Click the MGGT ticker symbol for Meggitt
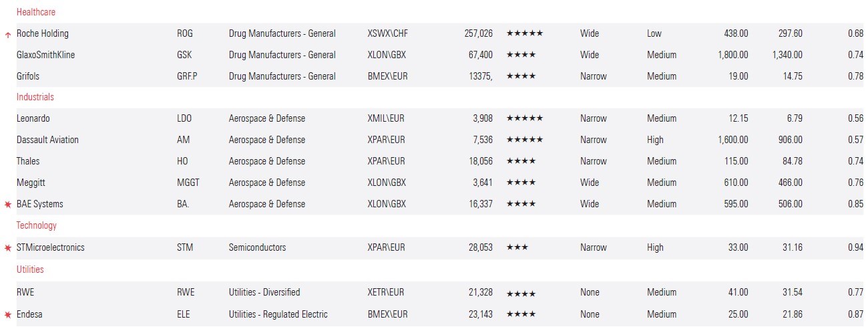868x331 pixels. pos(188,183)
